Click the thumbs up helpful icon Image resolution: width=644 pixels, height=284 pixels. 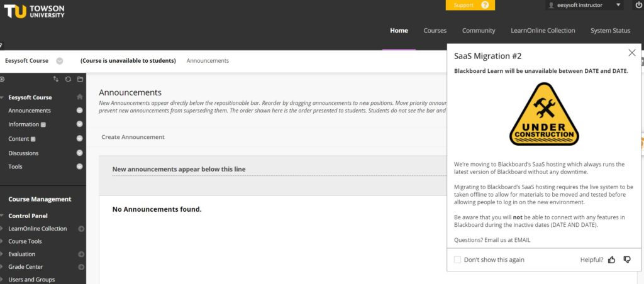coord(611,259)
